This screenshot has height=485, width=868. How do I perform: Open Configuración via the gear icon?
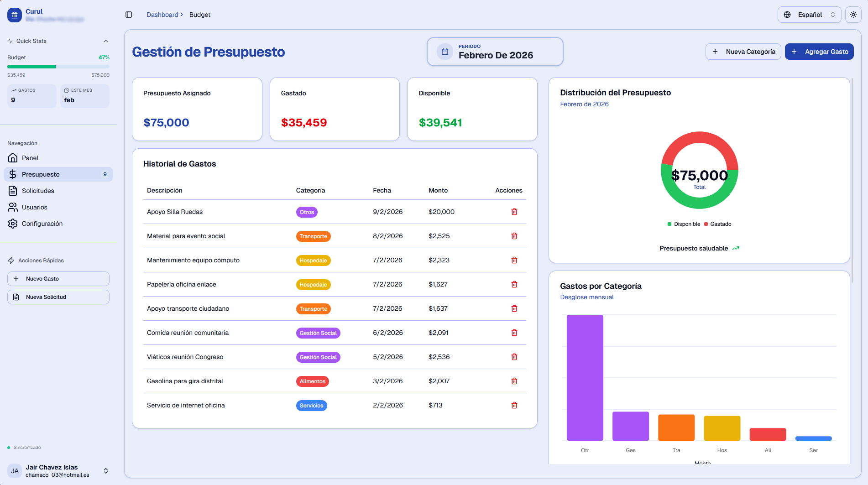point(14,224)
